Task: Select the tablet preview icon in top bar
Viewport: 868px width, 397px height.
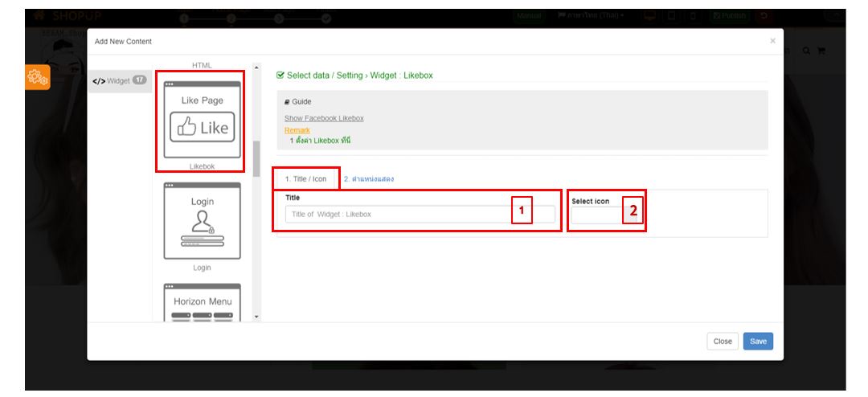Action: coord(671,16)
